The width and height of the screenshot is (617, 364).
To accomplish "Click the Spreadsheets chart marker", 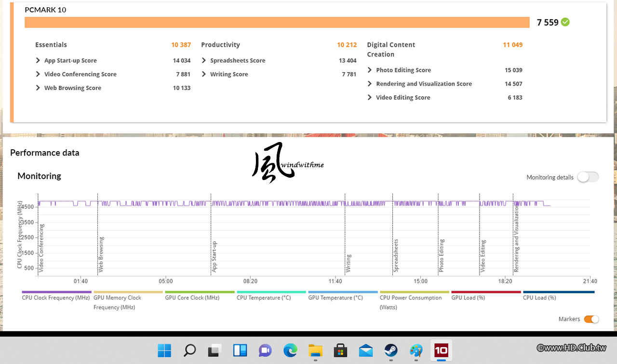I will [x=396, y=256].
